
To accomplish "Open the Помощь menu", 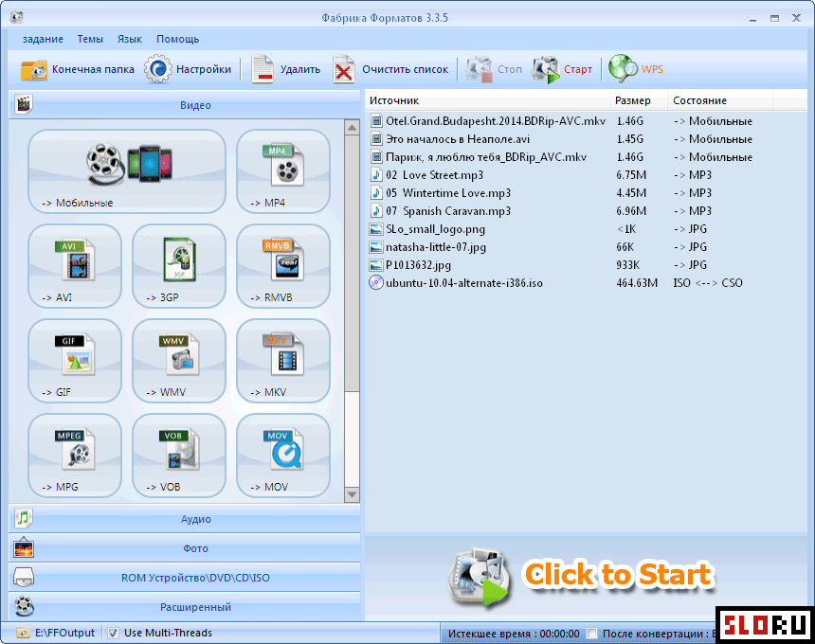I will click(x=178, y=39).
